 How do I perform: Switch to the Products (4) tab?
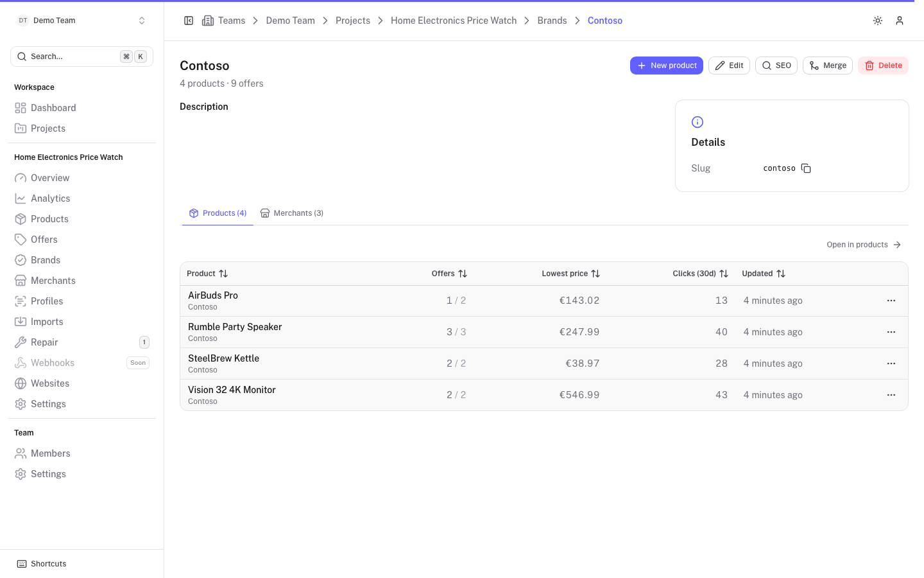[x=218, y=213]
